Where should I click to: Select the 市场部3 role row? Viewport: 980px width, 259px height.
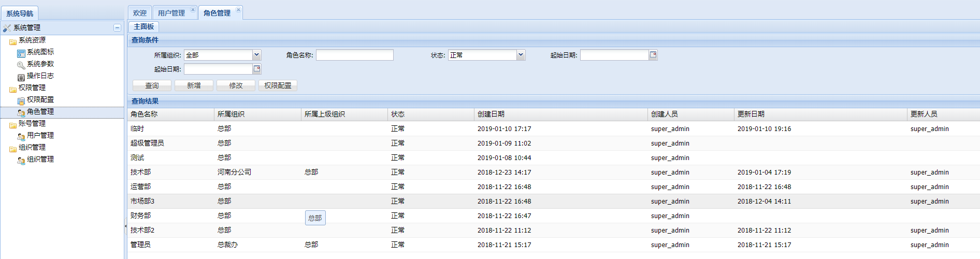pos(554,201)
